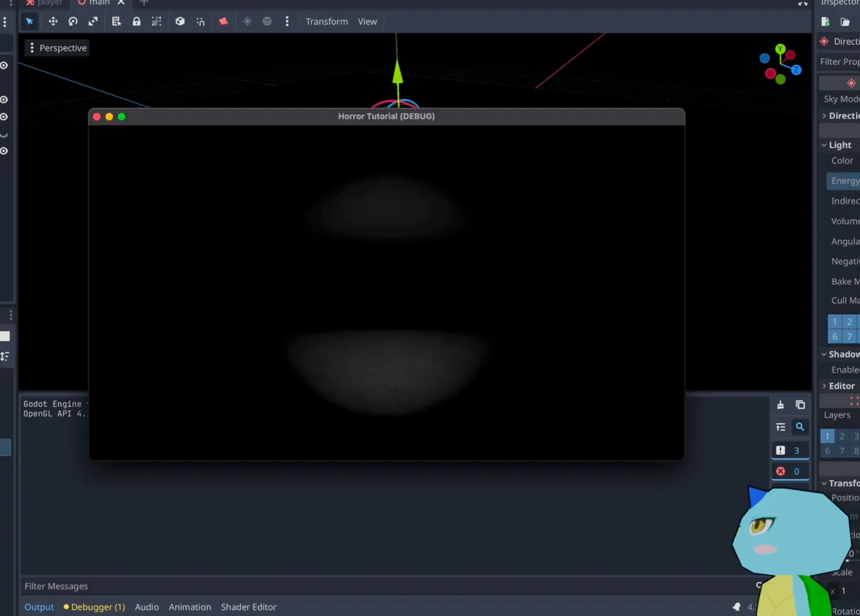
Task: Collapse the Light section in Inspector
Action: pos(839,145)
